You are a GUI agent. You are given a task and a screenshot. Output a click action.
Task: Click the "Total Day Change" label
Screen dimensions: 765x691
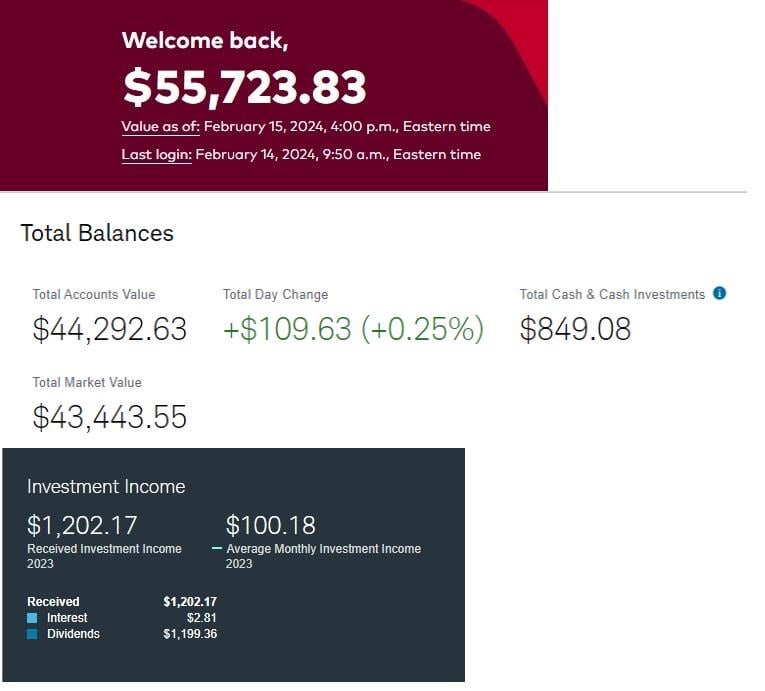click(x=275, y=295)
